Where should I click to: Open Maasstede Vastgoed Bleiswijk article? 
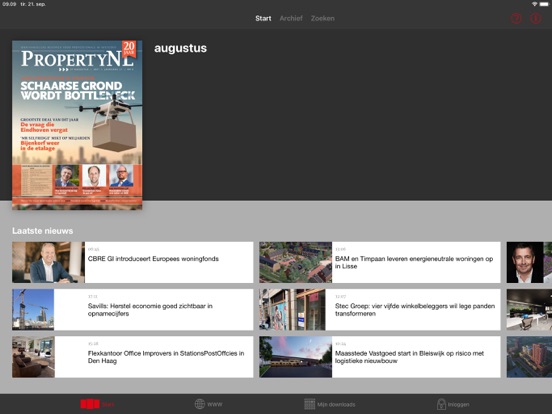click(380, 357)
